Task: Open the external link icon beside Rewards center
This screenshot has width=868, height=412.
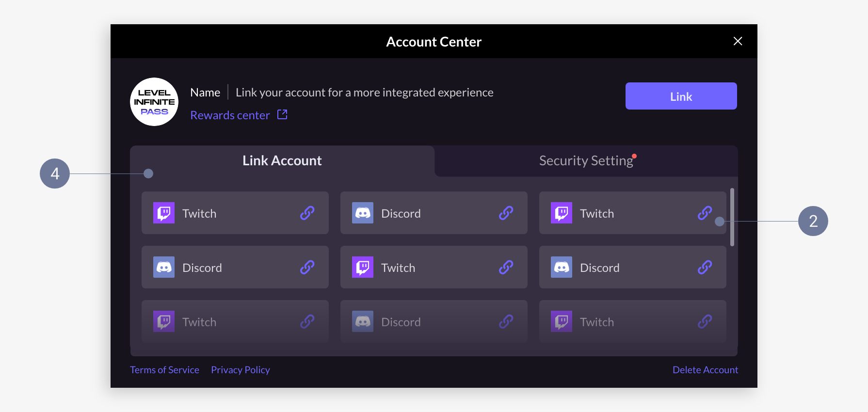Action: pyautogui.click(x=282, y=114)
